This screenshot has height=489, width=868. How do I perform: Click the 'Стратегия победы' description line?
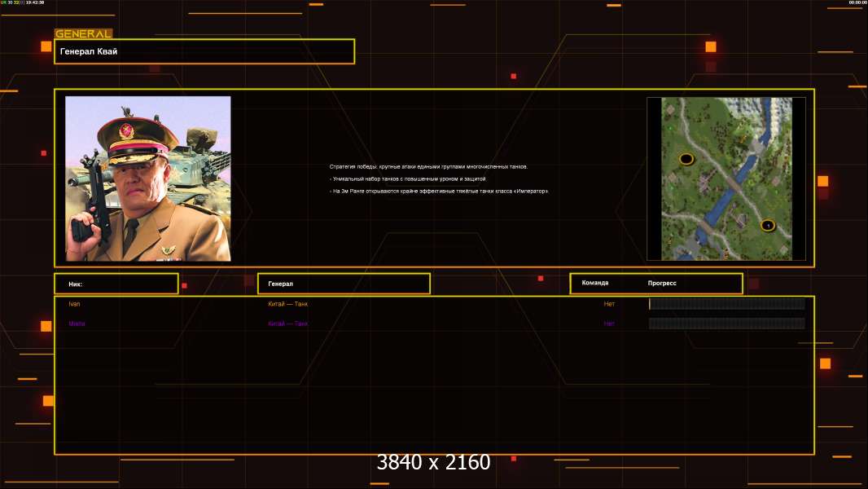point(428,167)
